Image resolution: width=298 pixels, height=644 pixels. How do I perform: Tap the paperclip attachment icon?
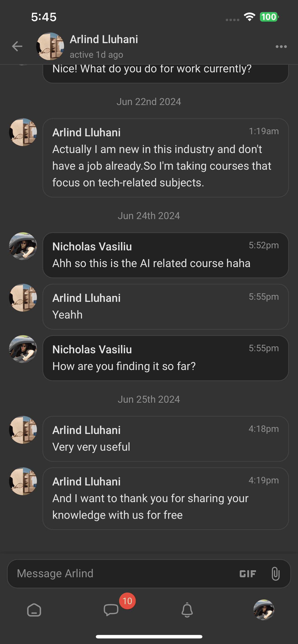pyautogui.click(x=275, y=574)
